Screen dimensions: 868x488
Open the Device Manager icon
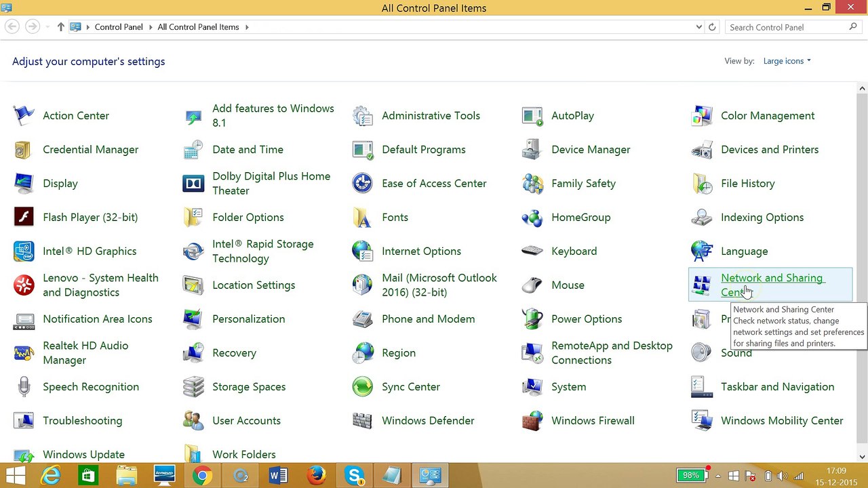point(532,150)
